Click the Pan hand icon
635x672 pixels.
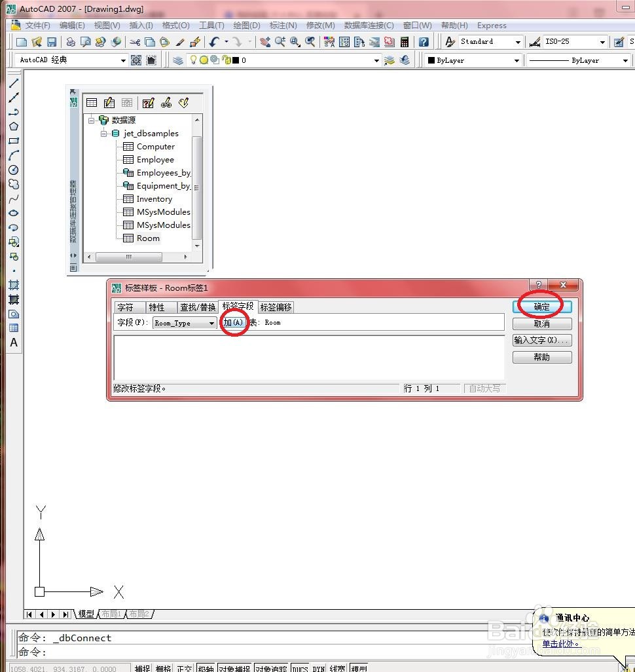[x=265, y=42]
